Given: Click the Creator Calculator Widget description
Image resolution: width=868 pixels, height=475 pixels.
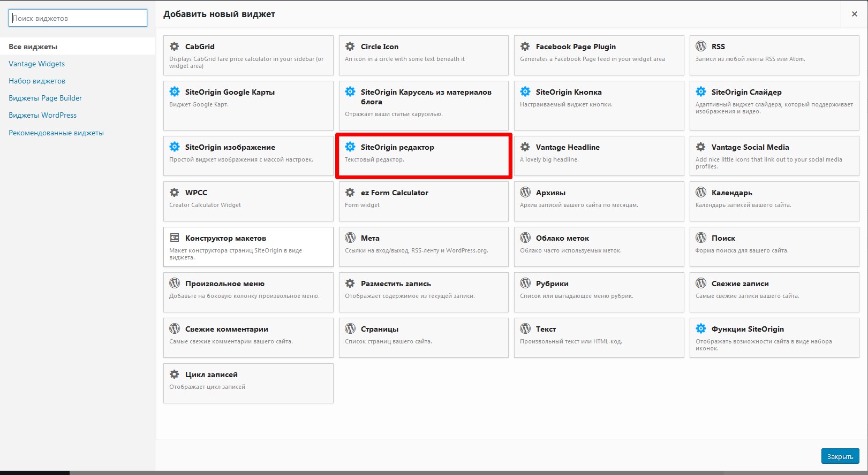Looking at the screenshot, I should coord(205,205).
